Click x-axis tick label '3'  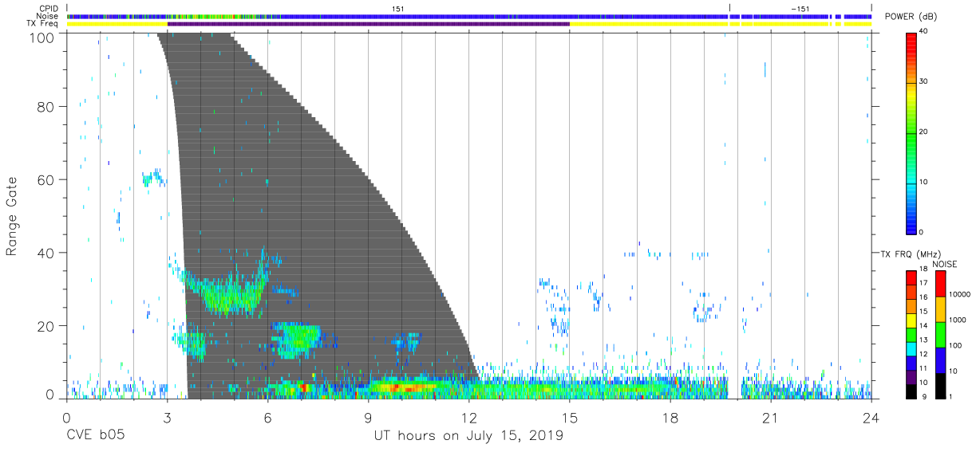166,418
